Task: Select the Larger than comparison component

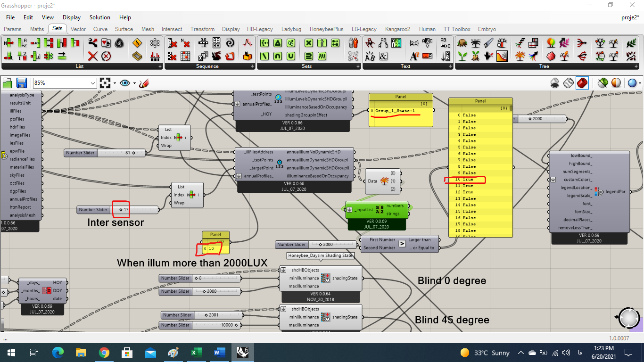Action: (x=400, y=244)
